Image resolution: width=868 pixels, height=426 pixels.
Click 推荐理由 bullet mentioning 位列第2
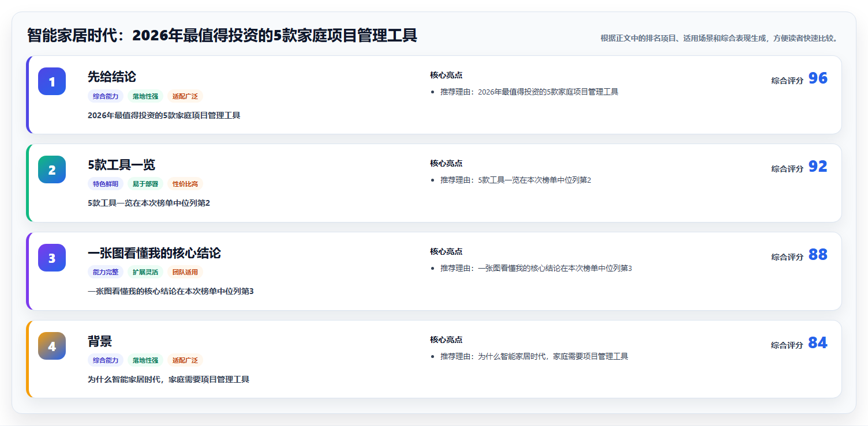(516, 180)
